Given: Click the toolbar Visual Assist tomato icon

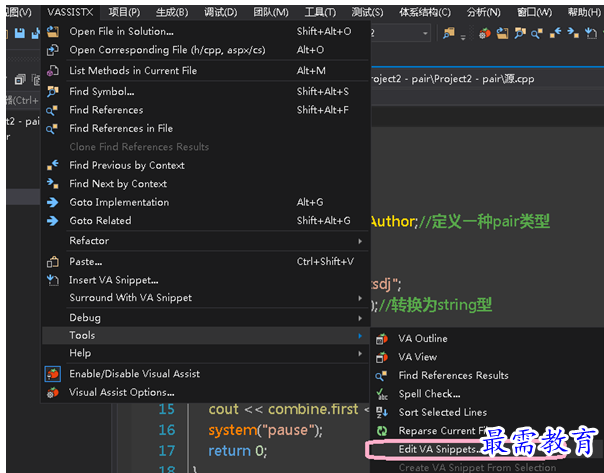Looking at the screenshot, I should click(x=485, y=34).
